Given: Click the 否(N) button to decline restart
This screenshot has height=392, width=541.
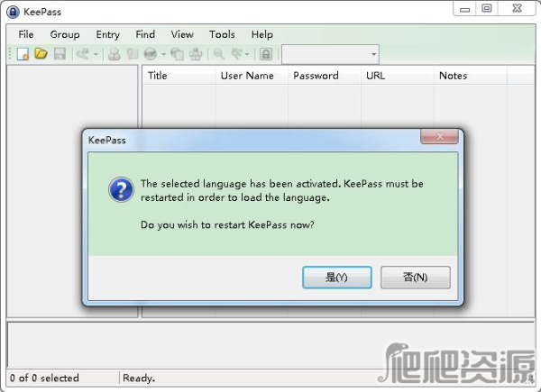Looking at the screenshot, I should pos(416,278).
